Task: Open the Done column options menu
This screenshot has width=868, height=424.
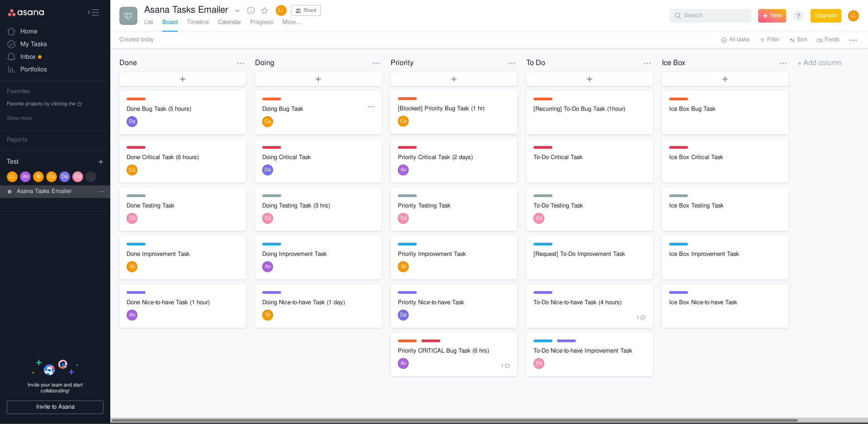Action: click(241, 63)
